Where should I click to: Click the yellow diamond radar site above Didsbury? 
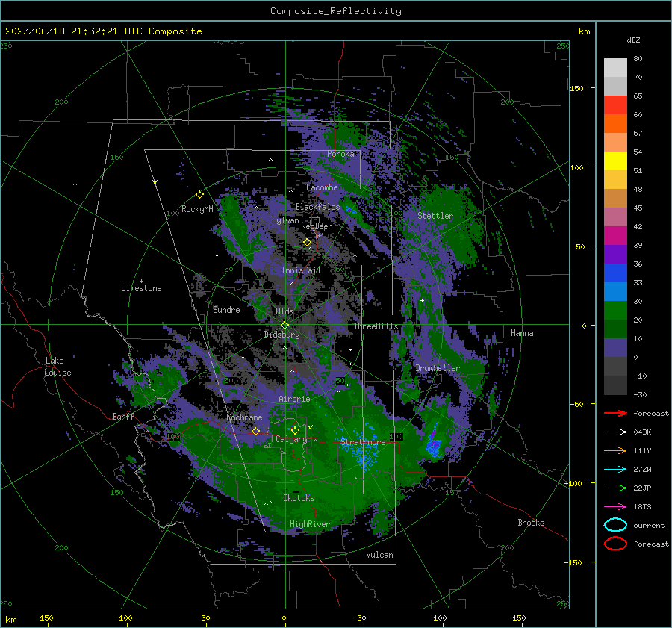click(x=284, y=326)
